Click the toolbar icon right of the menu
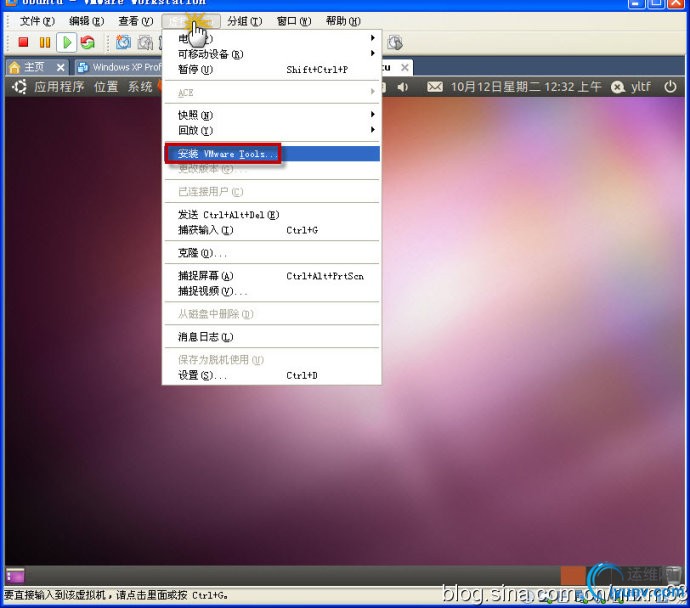690x608 pixels. (395, 42)
